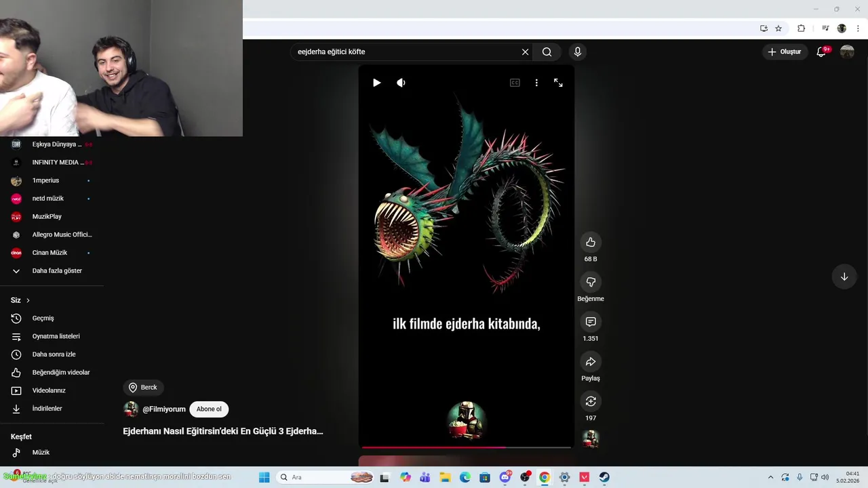Viewport: 868px width, 488px height.
Task: Open OBS Studio from taskbar
Action: (x=525, y=477)
